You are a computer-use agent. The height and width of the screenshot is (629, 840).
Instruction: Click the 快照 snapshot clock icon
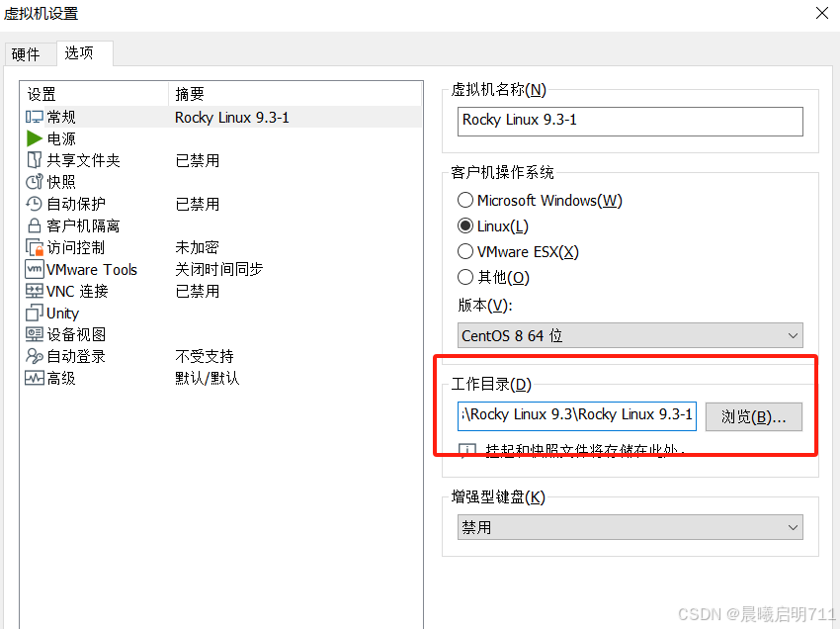[x=35, y=182]
